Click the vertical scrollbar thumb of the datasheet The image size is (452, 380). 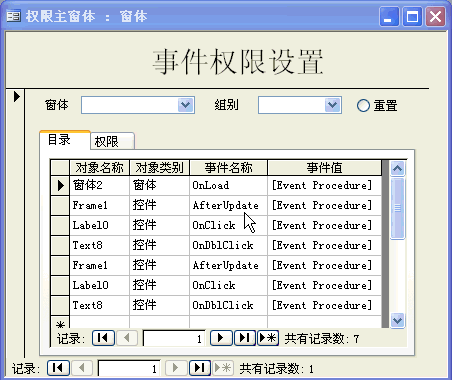(x=397, y=209)
